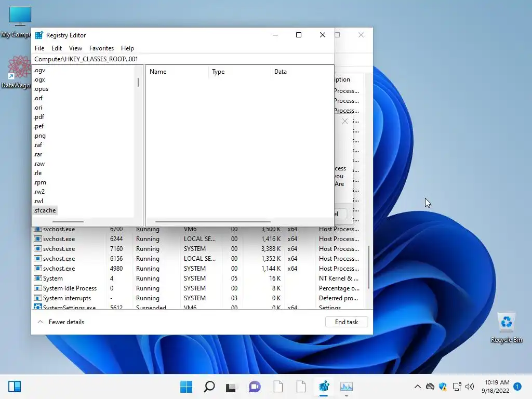Open notification center badge
532x399 pixels.
(x=517, y=387)
